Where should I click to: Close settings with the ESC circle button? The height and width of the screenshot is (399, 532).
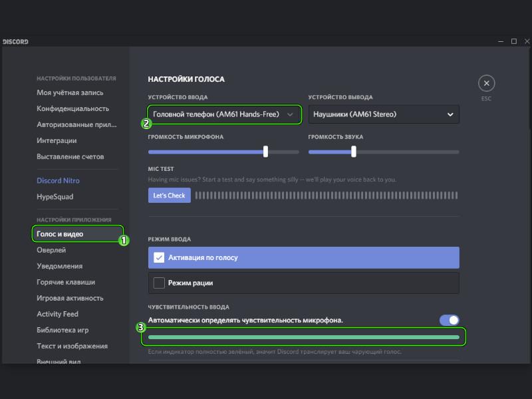486,83
